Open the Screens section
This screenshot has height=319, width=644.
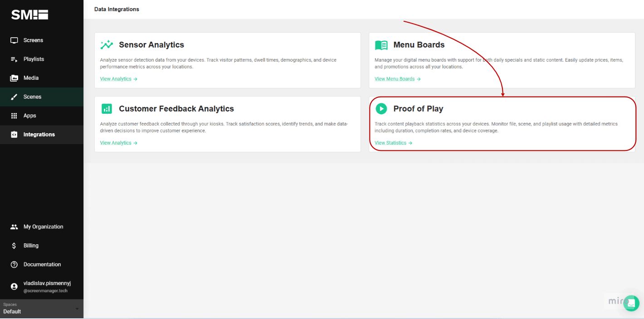pos(42,40)
